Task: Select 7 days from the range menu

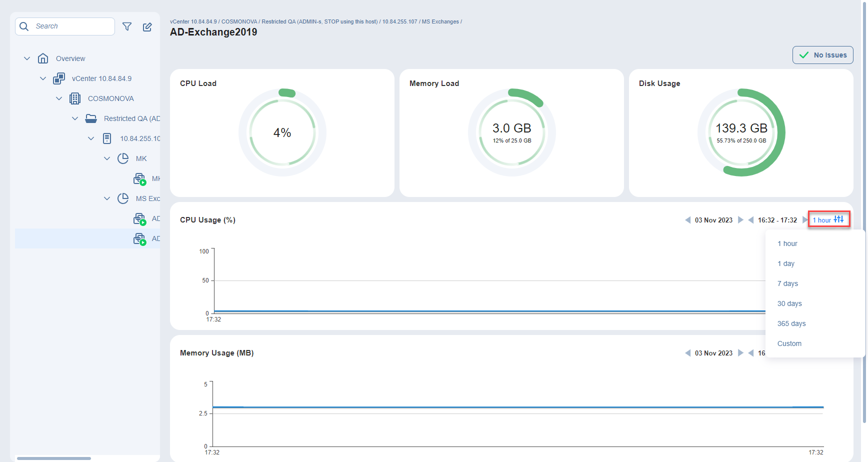Action: click(787, 283)
